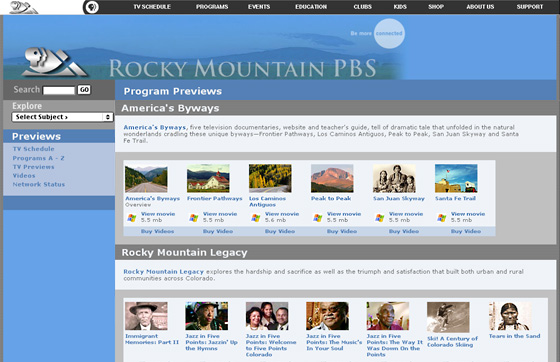The height and width of the screenshot is (362, 560).
Task: Open the Kids menu in the top bar
Action: pos(400,7)
